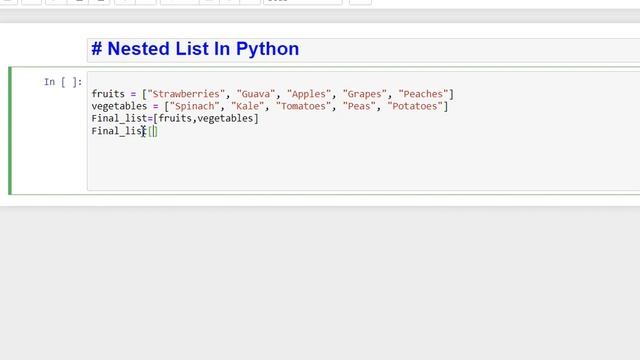Screen dimensions: 640x360
Task: Click 'Final_list=[fruits,vegetables]' assignment line
Action: (175, 118)
